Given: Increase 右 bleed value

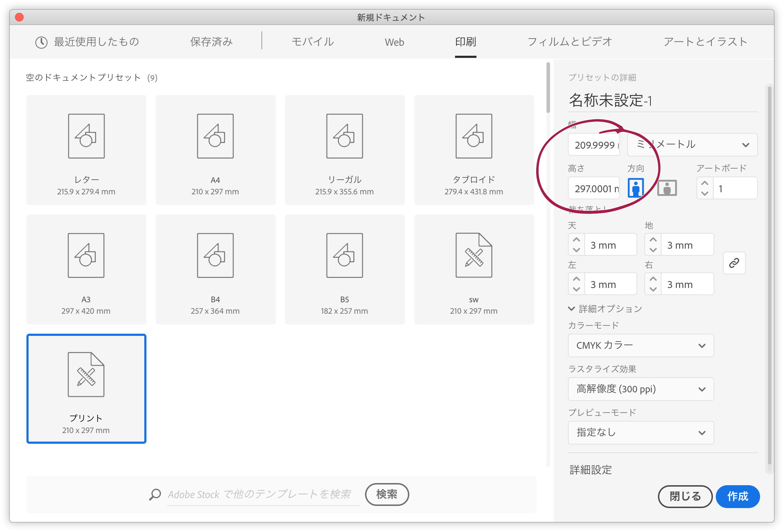Looking at the screenshot, I should coord(653,279).
